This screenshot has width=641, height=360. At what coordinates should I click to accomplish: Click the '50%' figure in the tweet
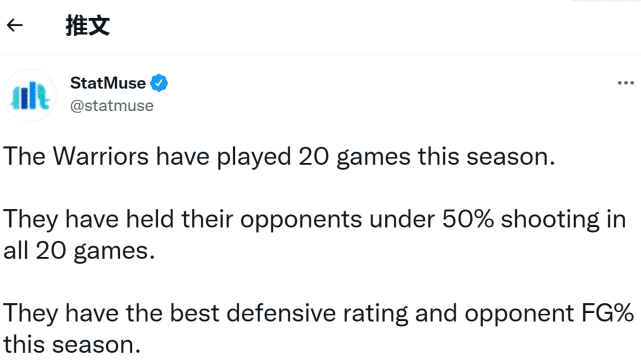pos(468,219)
